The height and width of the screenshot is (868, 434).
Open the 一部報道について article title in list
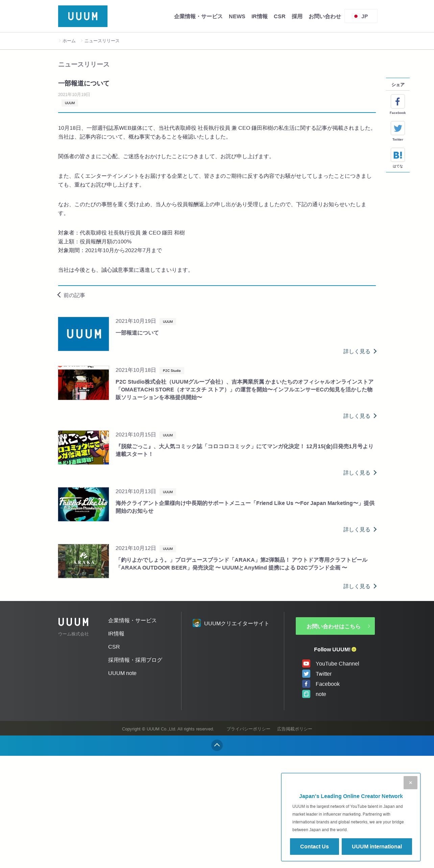pyautogui.click(x=137, y=333)
